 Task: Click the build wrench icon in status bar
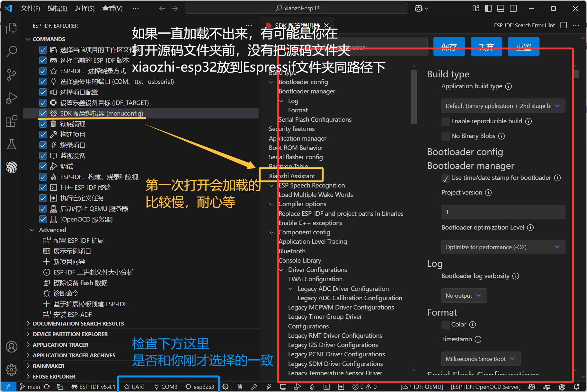click(254, 387)
